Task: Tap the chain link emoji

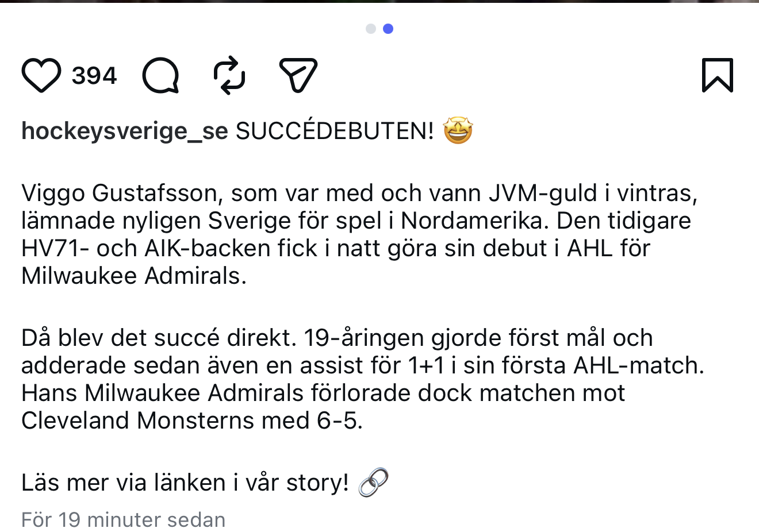Action: tap(373, 482)
